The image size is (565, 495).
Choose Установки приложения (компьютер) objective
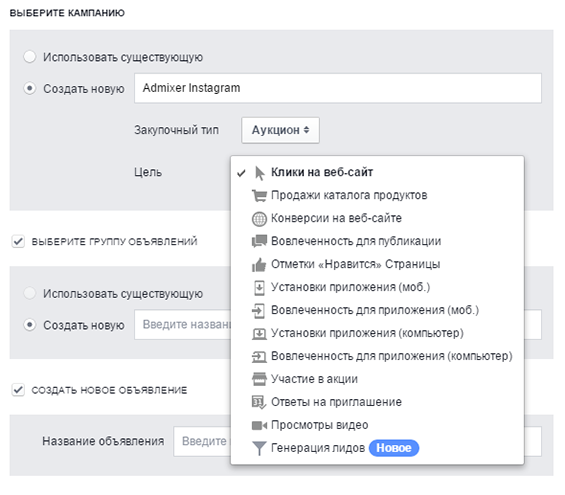377,334
